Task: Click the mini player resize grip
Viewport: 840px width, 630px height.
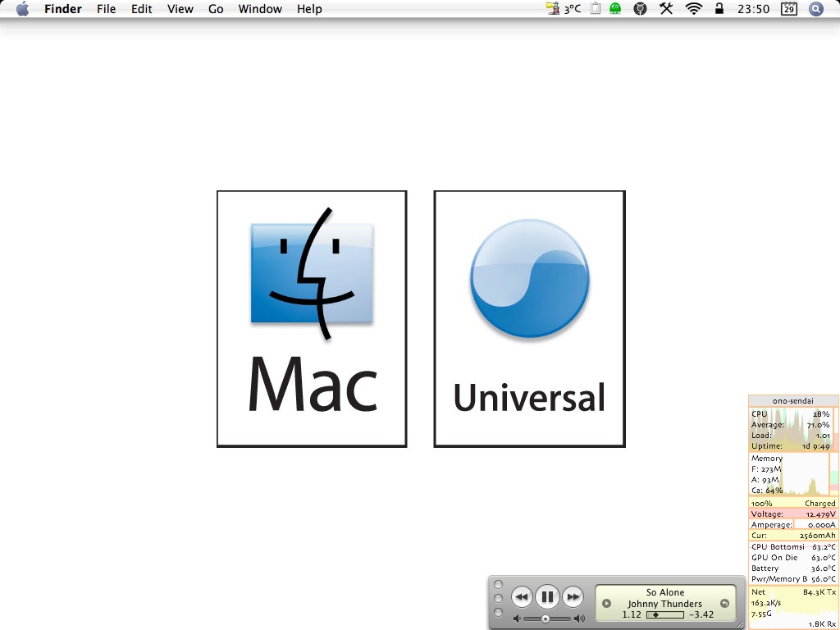Action: coord(741,624)
